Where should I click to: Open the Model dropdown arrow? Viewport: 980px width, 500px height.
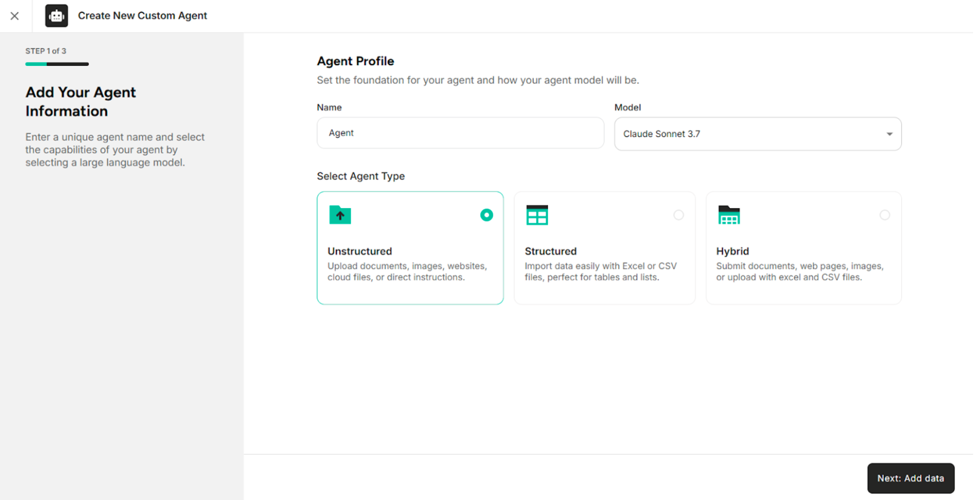tap(889, 134)
